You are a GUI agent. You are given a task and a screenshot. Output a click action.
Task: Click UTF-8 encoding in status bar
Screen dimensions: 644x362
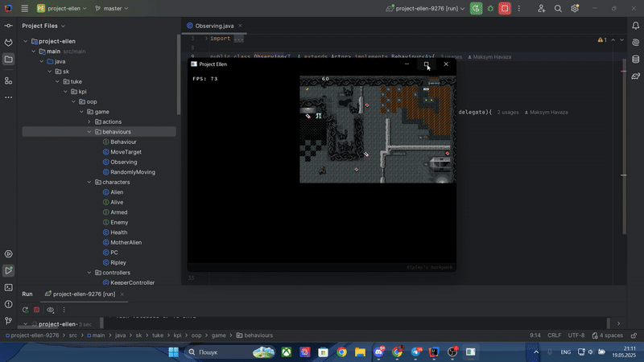576,335
